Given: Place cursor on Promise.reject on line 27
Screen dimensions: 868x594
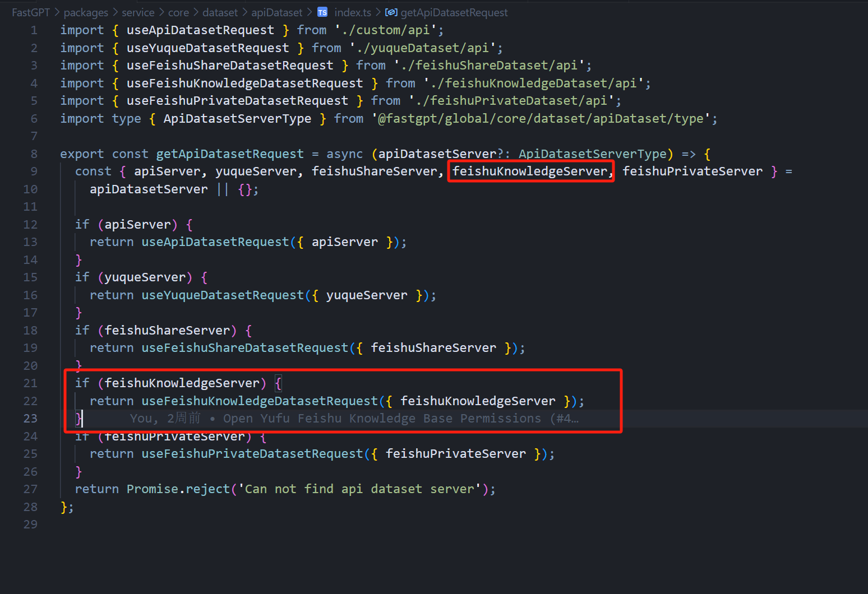Looking at the screenshot, I should coord(178,489).
